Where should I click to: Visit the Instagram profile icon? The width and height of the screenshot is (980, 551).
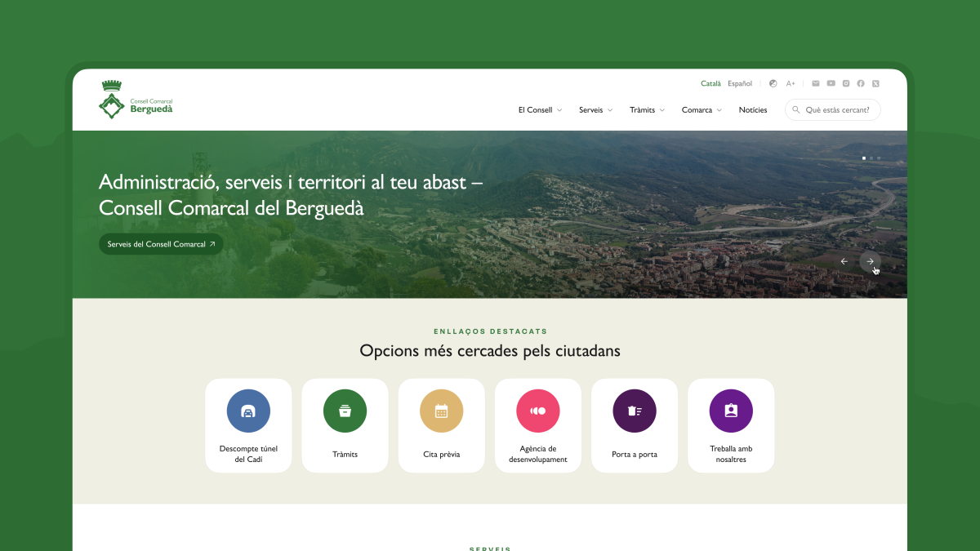(846, 83)
